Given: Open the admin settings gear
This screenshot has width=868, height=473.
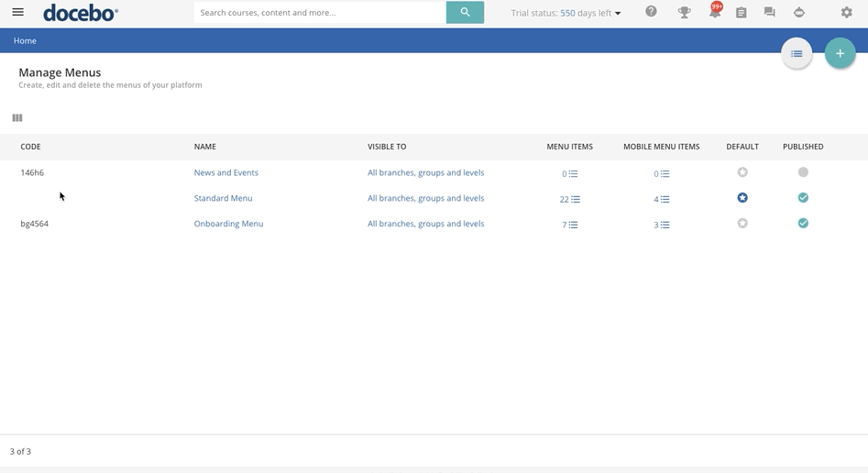Looking at the screenshot, I should 846,12.
